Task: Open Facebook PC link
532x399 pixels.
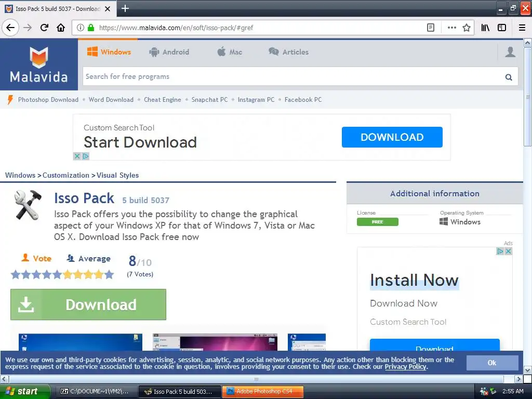Action: (303, 99)
